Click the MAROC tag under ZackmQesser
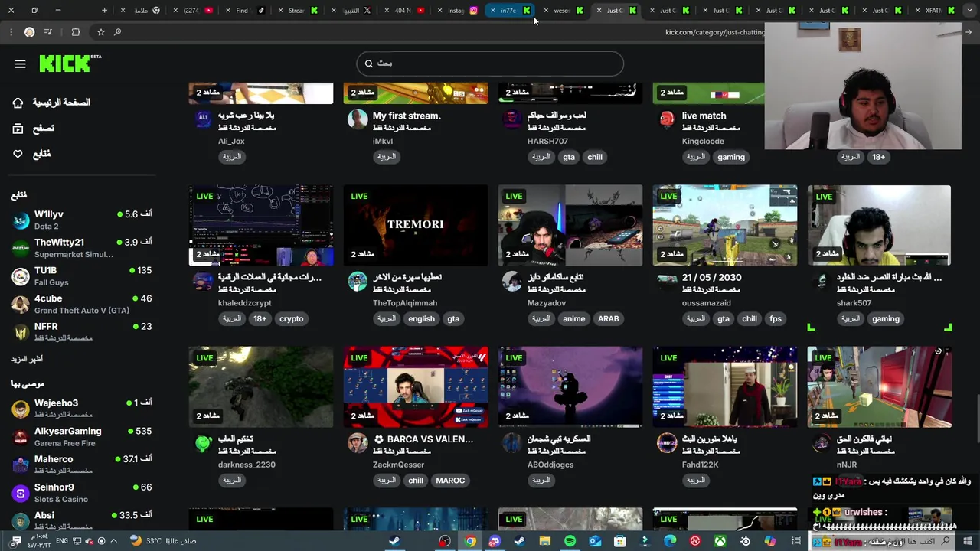 [450, 481]
